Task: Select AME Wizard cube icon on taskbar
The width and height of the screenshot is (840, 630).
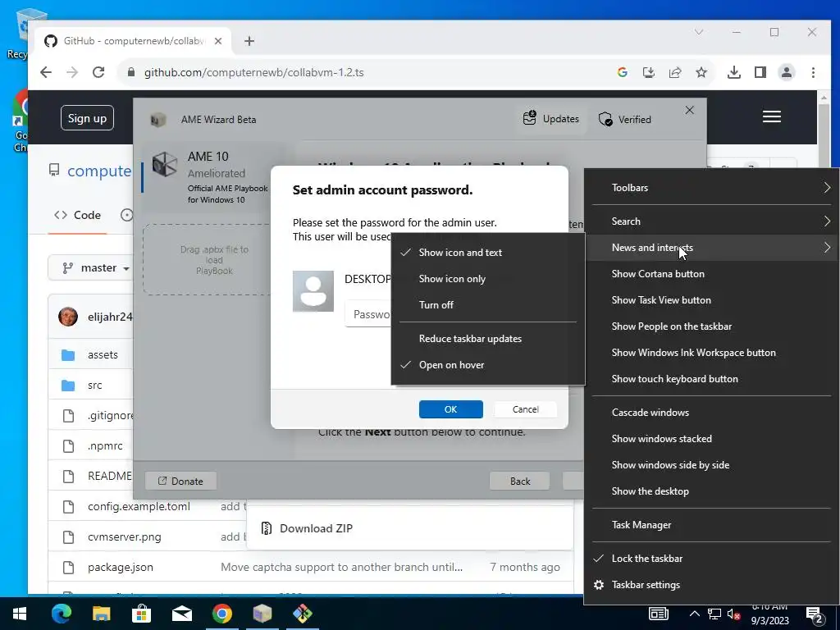Action: [262, 614]
